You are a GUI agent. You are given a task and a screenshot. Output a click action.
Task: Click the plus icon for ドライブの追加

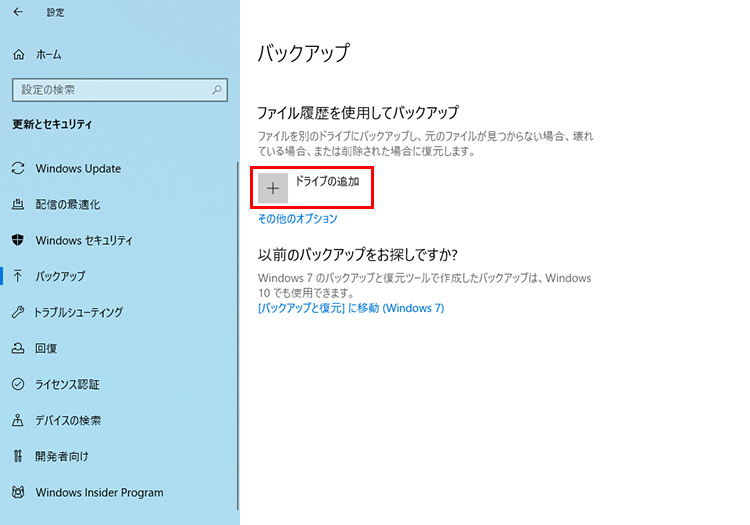tap(273, 188)
